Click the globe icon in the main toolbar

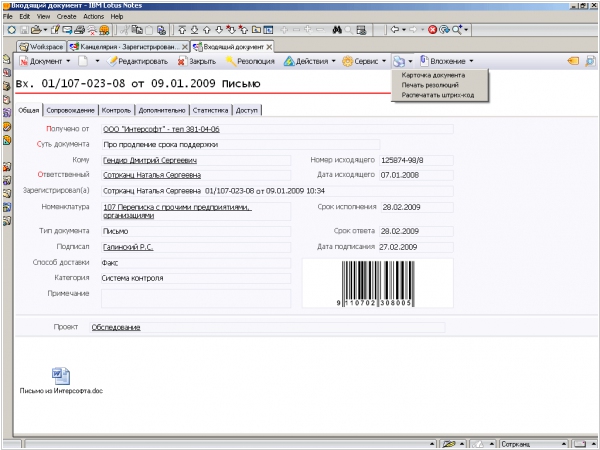click(x=104, y=29)
